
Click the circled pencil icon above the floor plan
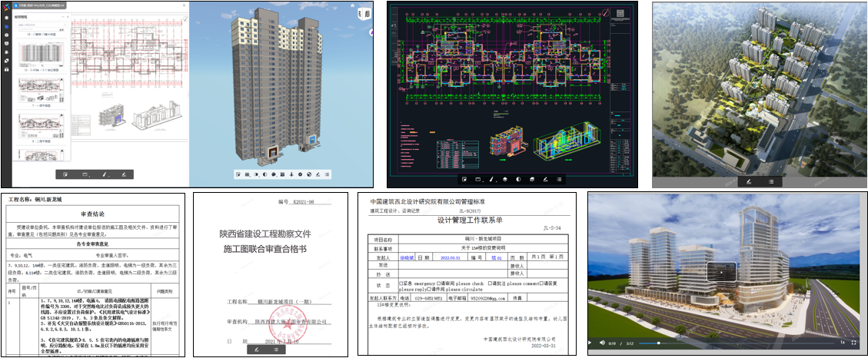(185, 18)
